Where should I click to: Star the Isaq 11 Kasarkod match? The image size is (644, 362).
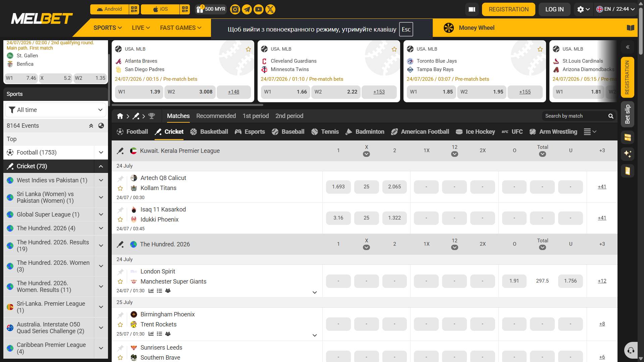[120, 220]
